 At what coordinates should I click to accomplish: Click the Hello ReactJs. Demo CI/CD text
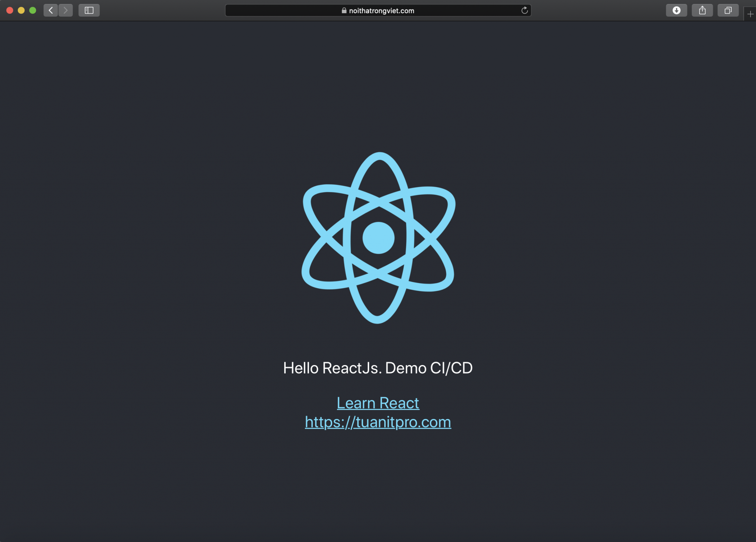pos(378,368)
